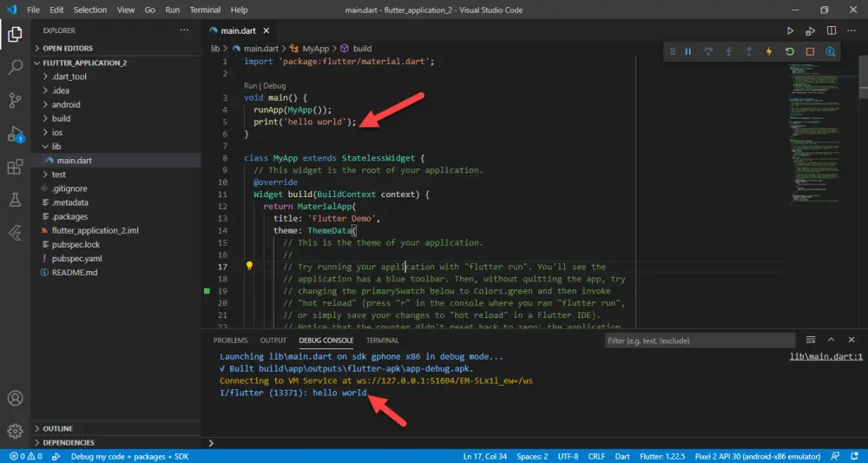
Task: Click Step Out in debug toolbar
Action: click(749, 51)
